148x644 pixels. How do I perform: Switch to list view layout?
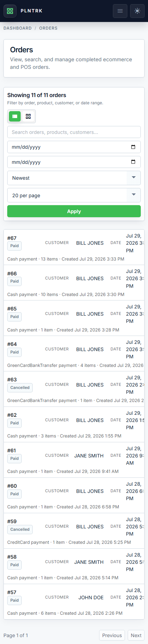[15, 116]
